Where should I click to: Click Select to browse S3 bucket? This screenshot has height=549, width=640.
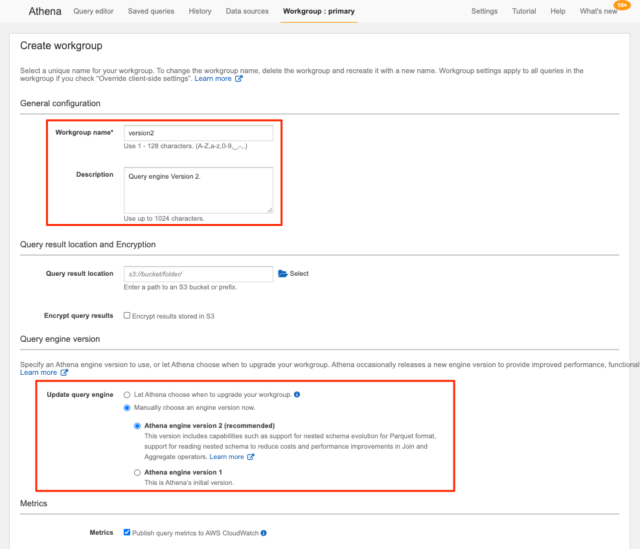(x=299, y=273)
